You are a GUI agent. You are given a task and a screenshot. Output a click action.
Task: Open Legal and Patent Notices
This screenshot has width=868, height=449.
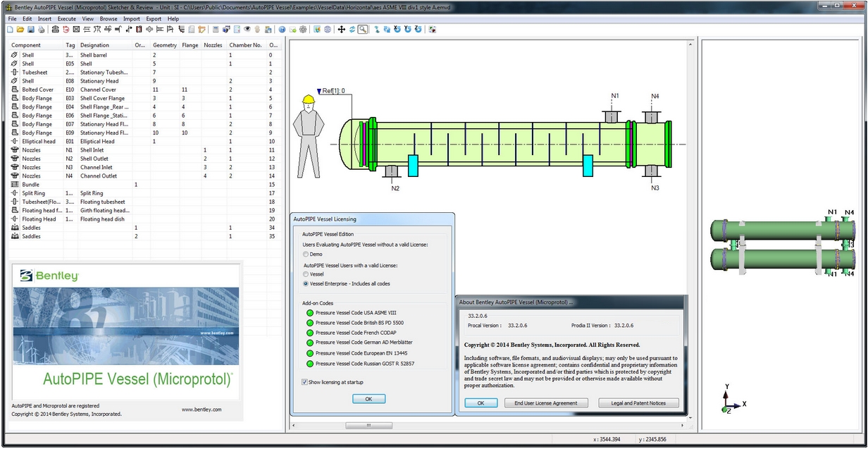639,403
